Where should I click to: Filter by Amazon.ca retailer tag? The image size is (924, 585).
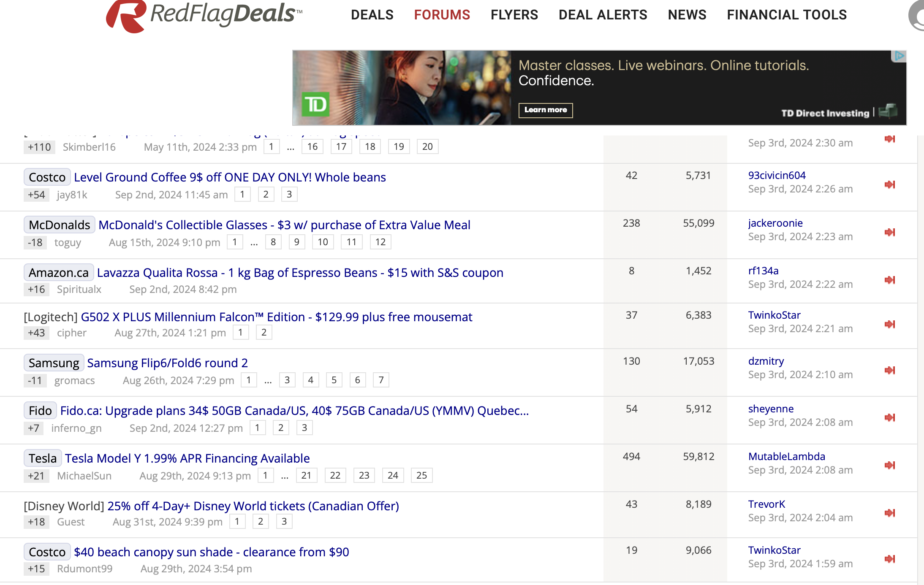pyautogui.click(x=58, y=273)
